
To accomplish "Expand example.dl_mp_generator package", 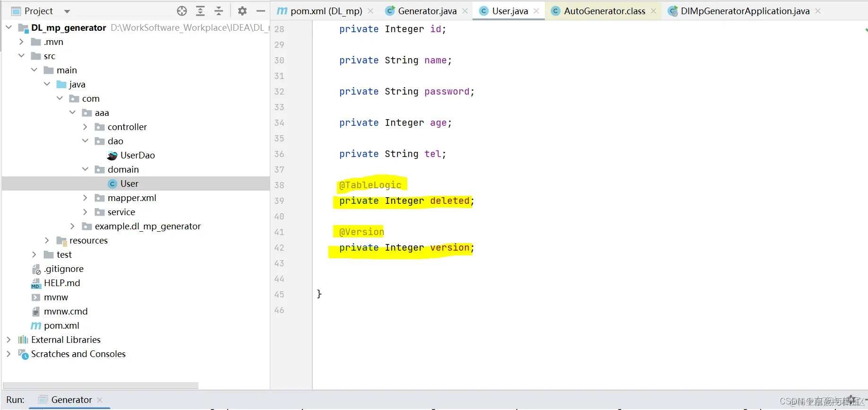I will pyautogui.click(x=72, y=226).
